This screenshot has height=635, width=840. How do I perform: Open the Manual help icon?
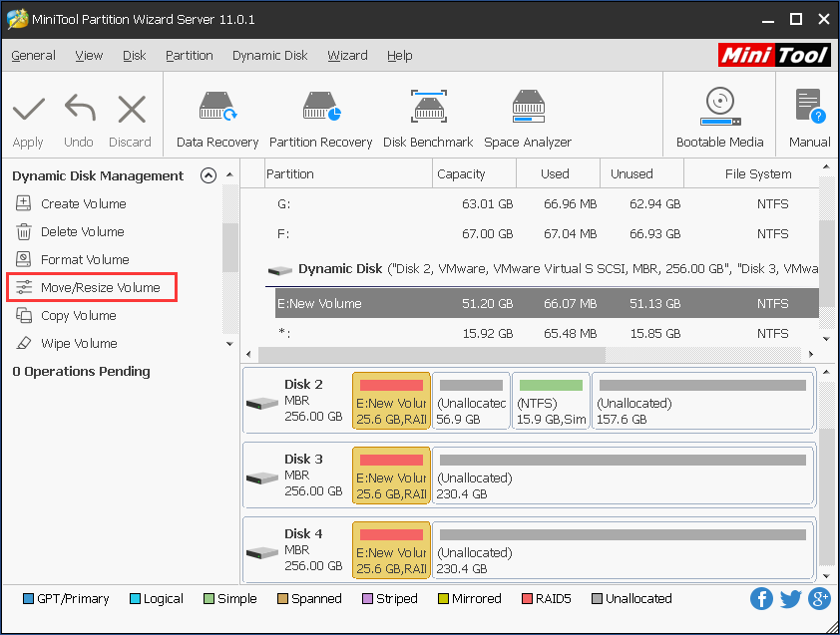810,106
